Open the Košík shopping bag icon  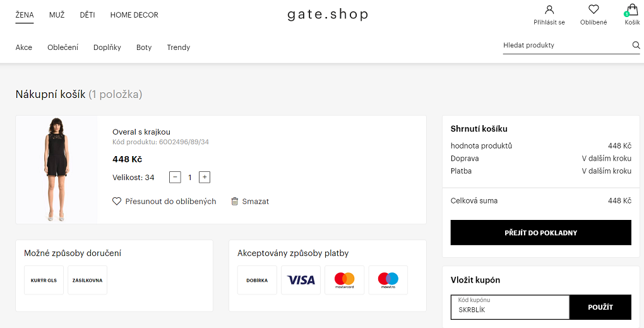point(633,10)
